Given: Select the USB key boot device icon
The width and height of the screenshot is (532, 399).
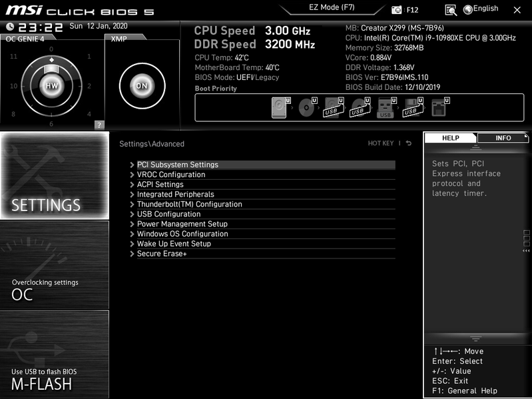Looking at the screenshot, I should point(387,107).
